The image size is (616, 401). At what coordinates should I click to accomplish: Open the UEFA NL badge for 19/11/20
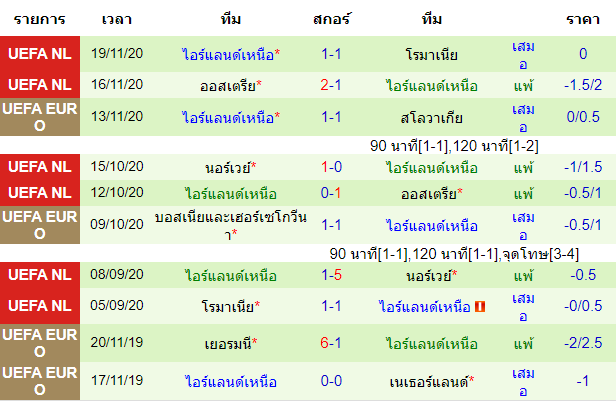(x=40, y=54)
